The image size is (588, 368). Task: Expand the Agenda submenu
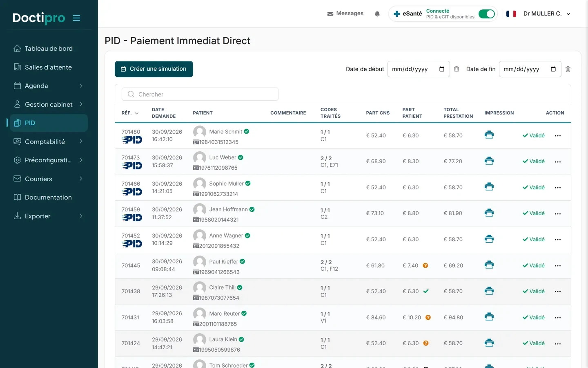coord(81,86)
